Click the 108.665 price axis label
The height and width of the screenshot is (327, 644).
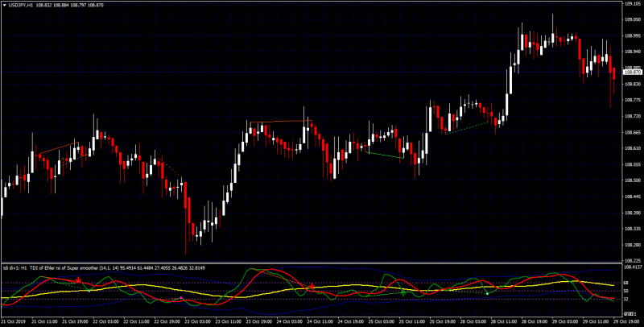[x=633, y=132]
